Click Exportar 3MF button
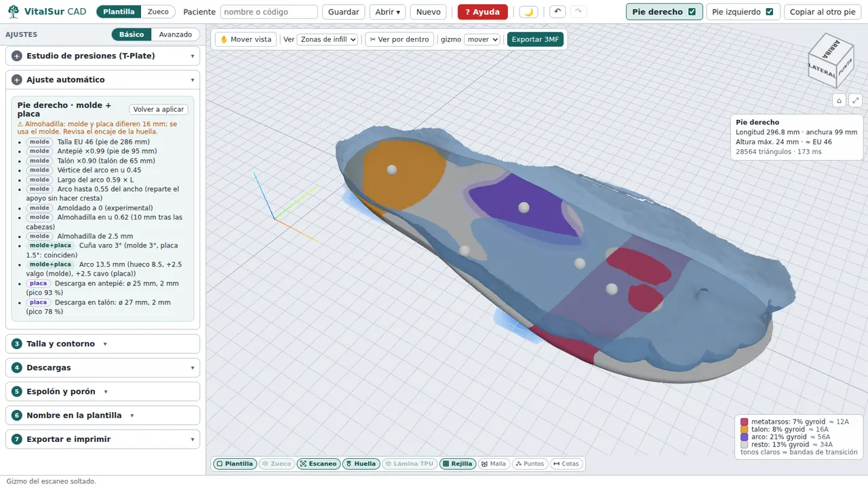Screen dimensions: 868x488 (535, 39)
